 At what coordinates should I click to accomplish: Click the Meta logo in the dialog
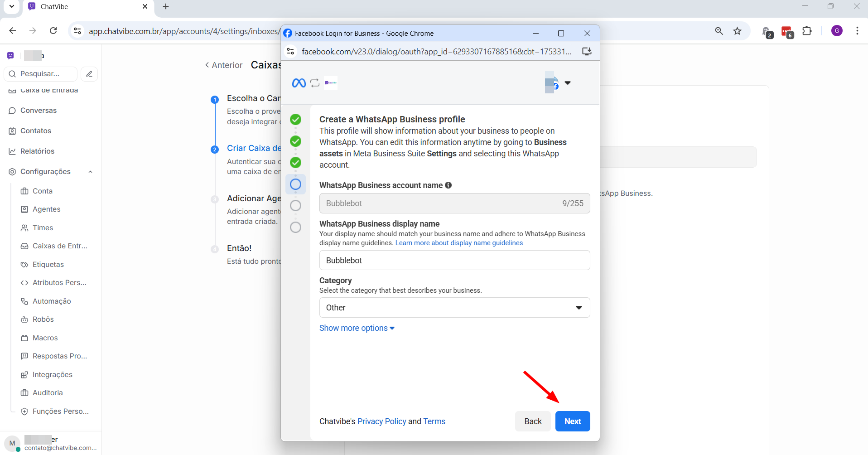point(299,83)
